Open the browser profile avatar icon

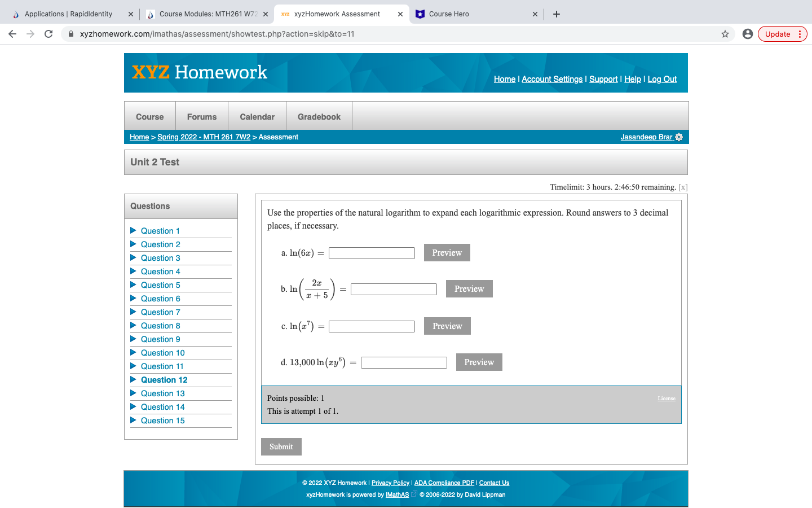tap(748, 34)
